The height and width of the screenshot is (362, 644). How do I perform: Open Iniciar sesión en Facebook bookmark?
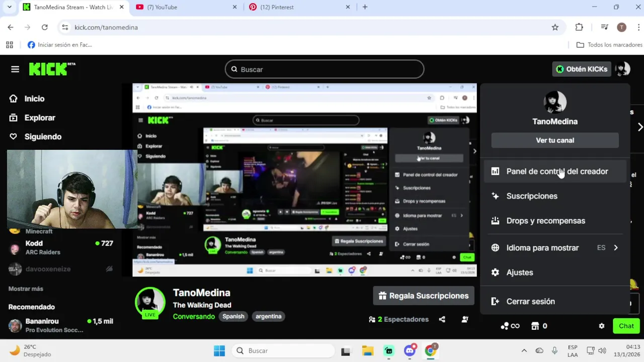pyautogui.click(x=60, y=45)
